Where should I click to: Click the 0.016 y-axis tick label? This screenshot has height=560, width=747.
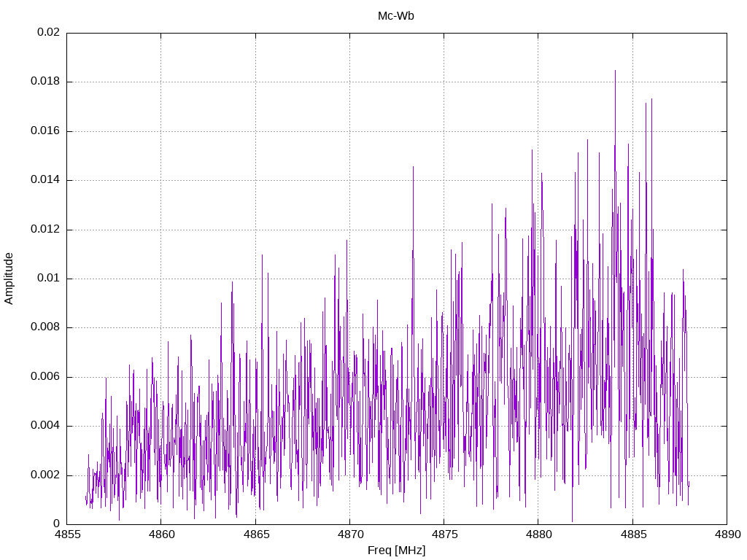click(x=45, y=131)
